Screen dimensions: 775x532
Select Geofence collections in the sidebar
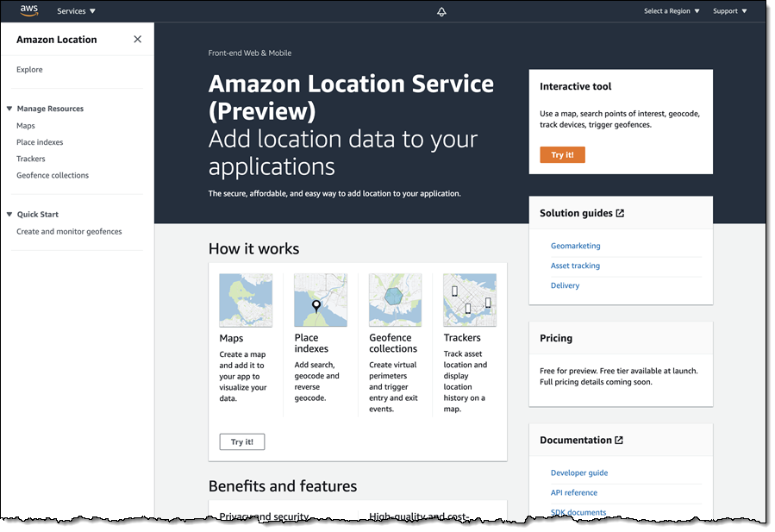coord(53,175)
